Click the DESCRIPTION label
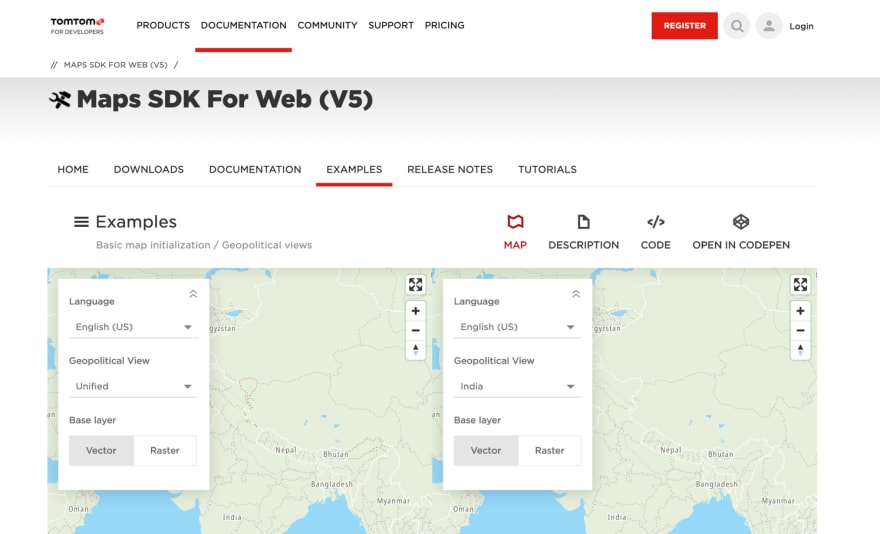880x534 pixels. 584,245
